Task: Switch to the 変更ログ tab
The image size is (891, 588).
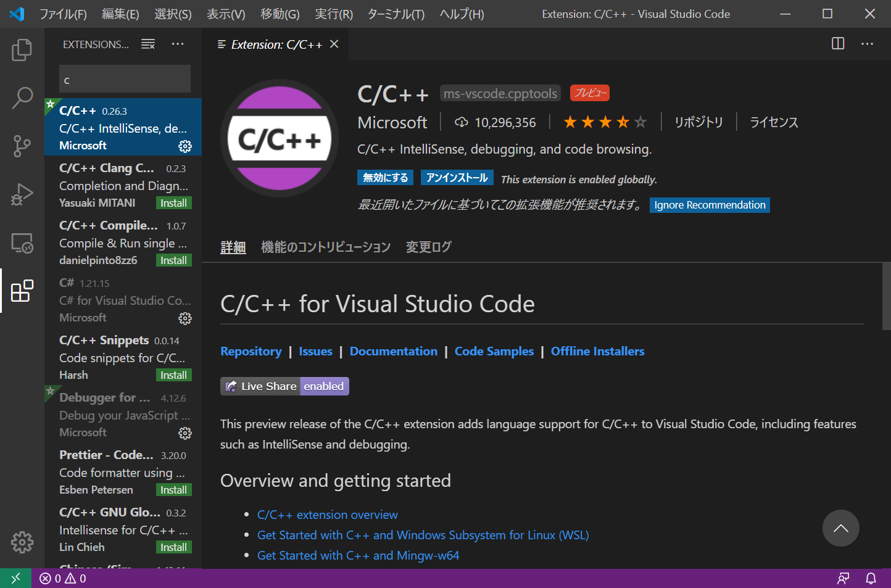Action: point(428,247)
